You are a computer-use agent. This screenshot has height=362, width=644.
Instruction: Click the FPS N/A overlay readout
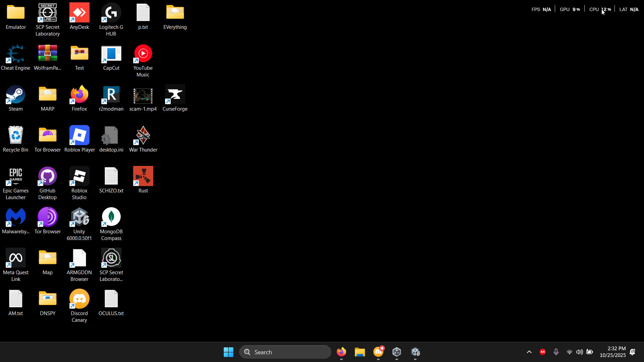click(541, 9)
